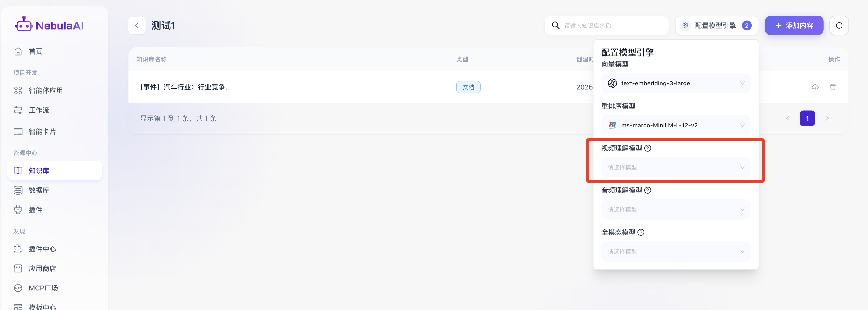This screenshot has width=868, height=310.
Task: Expand the 视频理解模型 model selector
Action: (x=675, y=167)
